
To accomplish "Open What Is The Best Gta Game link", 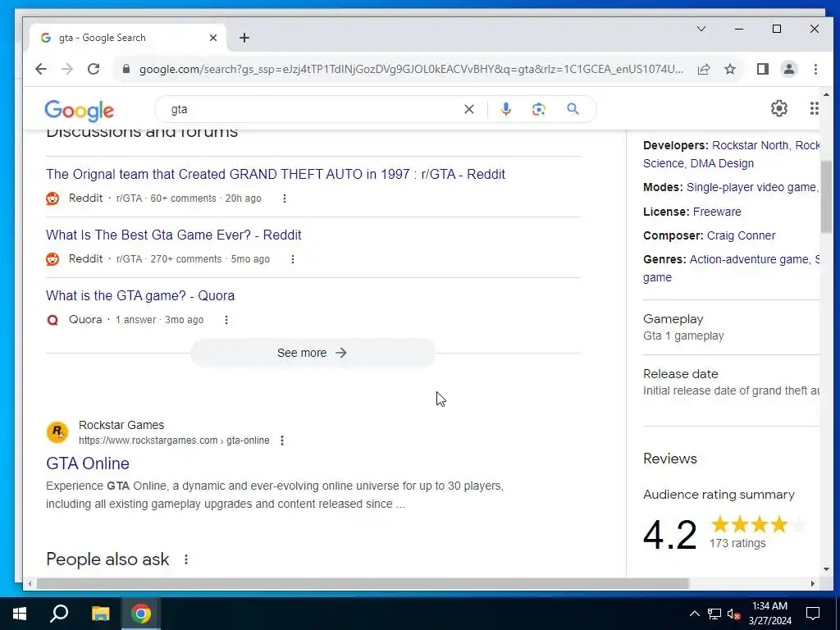I will click(x=174, y=235).
